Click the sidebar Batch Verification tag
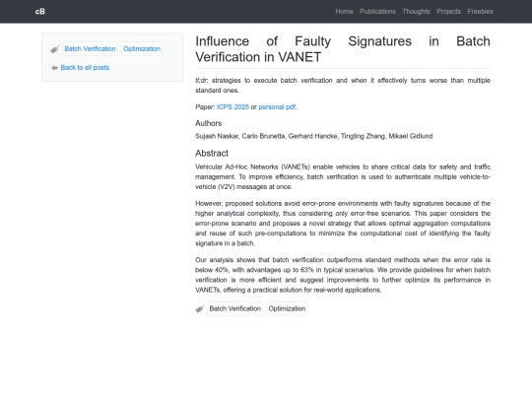 [x=90, y=49]
